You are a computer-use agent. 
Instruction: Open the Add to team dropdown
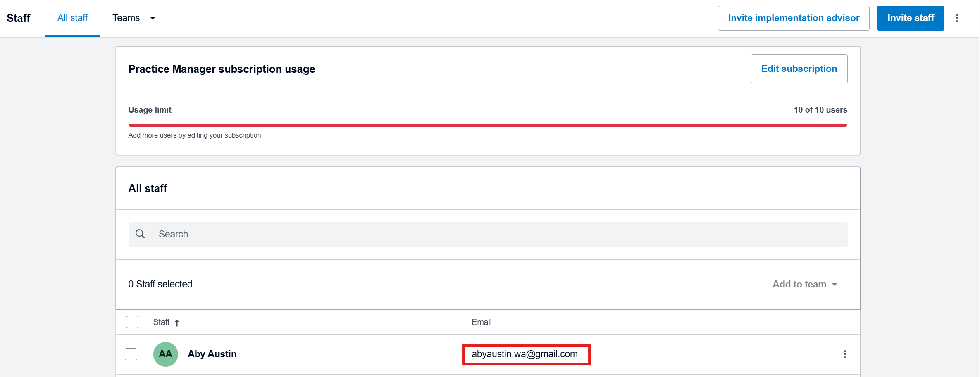coord(804,284)
